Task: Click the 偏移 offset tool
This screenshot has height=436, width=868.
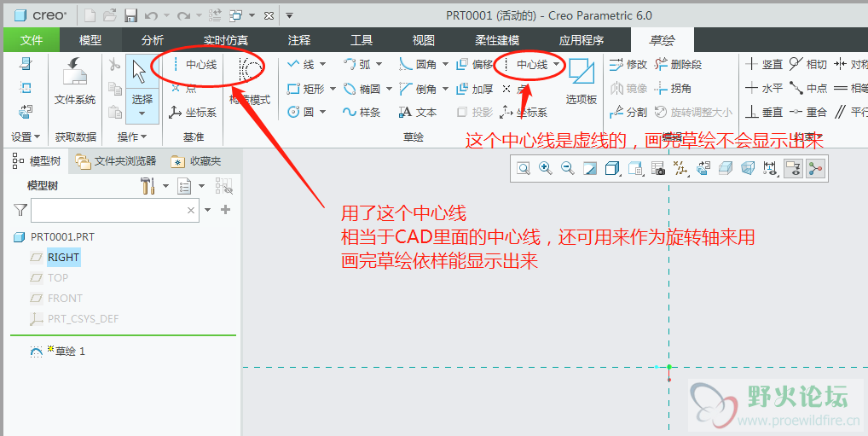Action: [x=474, y=65]
